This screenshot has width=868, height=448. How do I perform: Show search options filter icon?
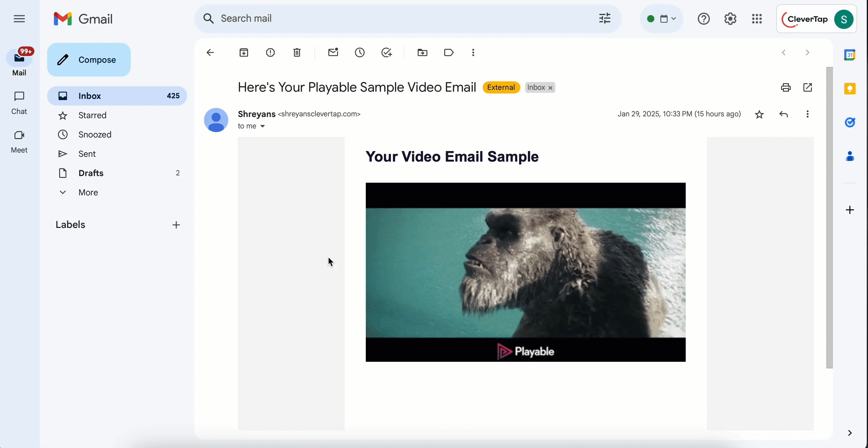pyautogui.click(x=605, y=18)
